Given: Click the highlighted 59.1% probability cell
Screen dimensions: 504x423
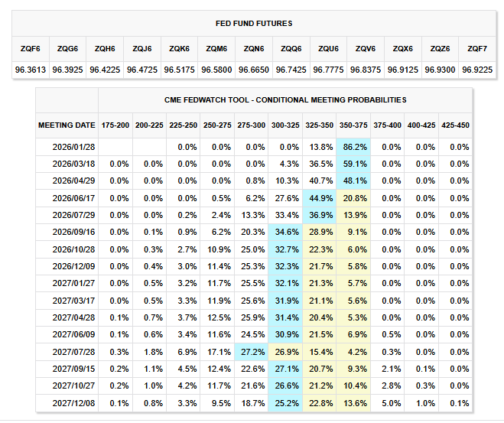Looking at the screenshot, I should click(x=353, y=163).
